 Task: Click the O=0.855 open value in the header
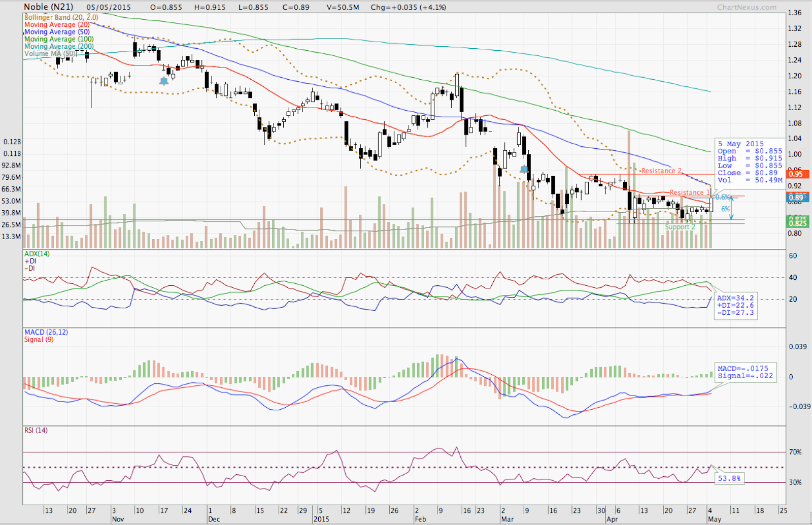tap(166, 7)
